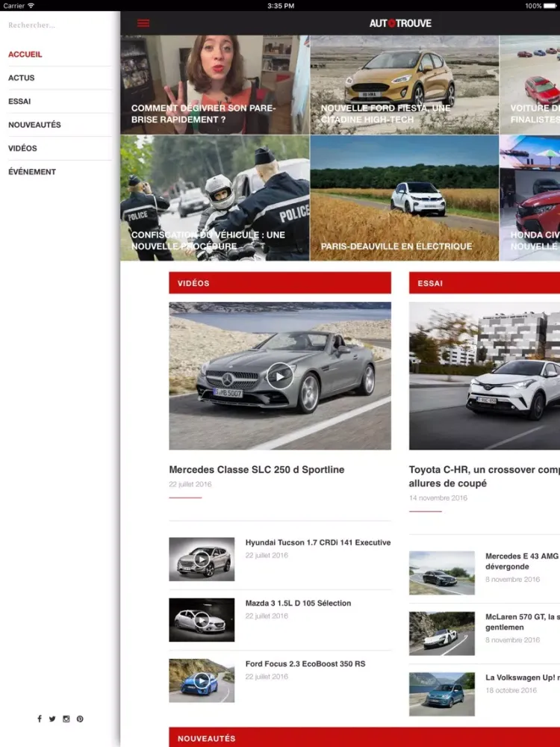Open the Paris-Deauville en électrique tile
Viewport: 560px width, 747px height.
[x=404, y=198]
